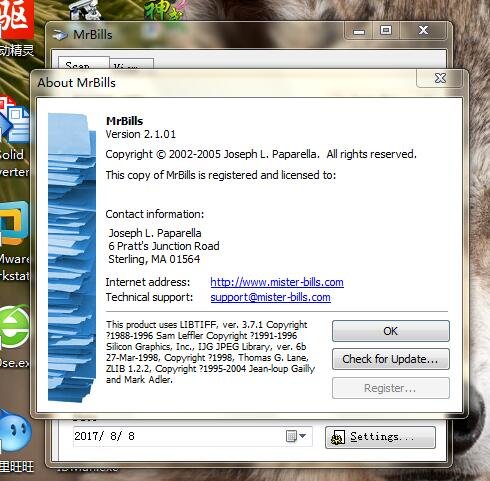Click the Sterling, MA 01564 address line
Image resolution: width=490 pixels, height=481 pixels.
tap(154, 259)
